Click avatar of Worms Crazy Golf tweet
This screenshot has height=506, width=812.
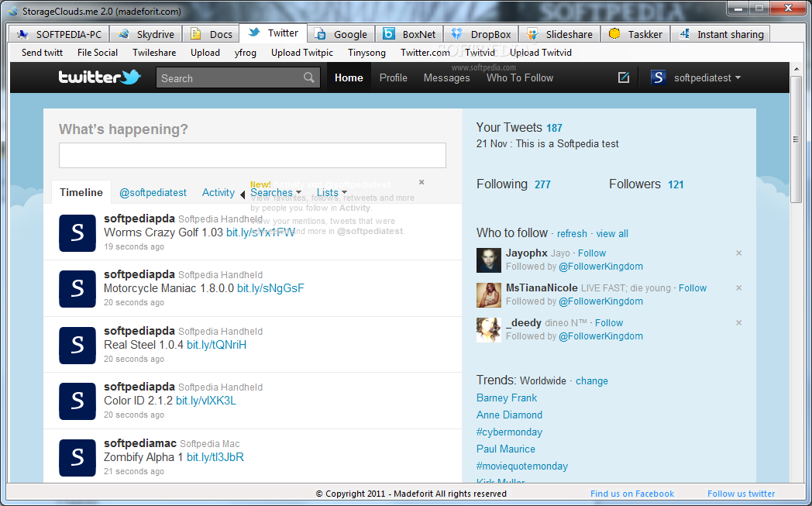click(x=77, y=233)
